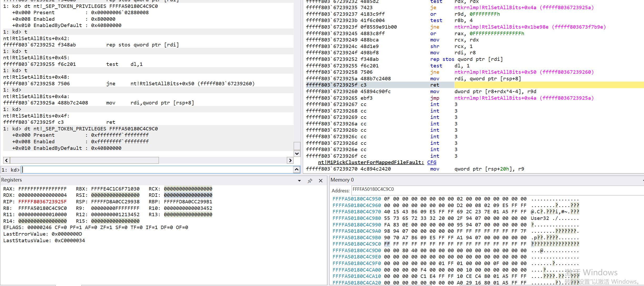Click the horizontal scrollbar thumb in command window
This screenshot has width=644, height=286.
[x=84, y=160]
